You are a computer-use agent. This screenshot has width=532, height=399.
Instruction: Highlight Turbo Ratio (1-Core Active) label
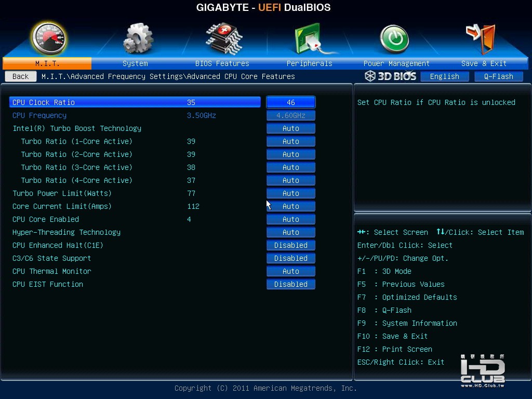pyautogui.click(x=77, y=141)
